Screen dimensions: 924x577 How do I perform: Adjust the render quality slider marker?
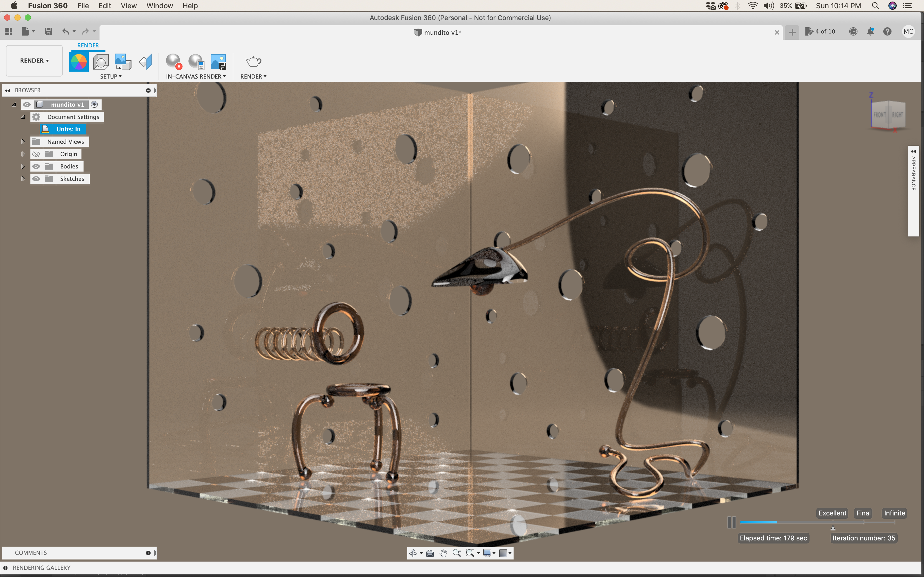point(833,528)
